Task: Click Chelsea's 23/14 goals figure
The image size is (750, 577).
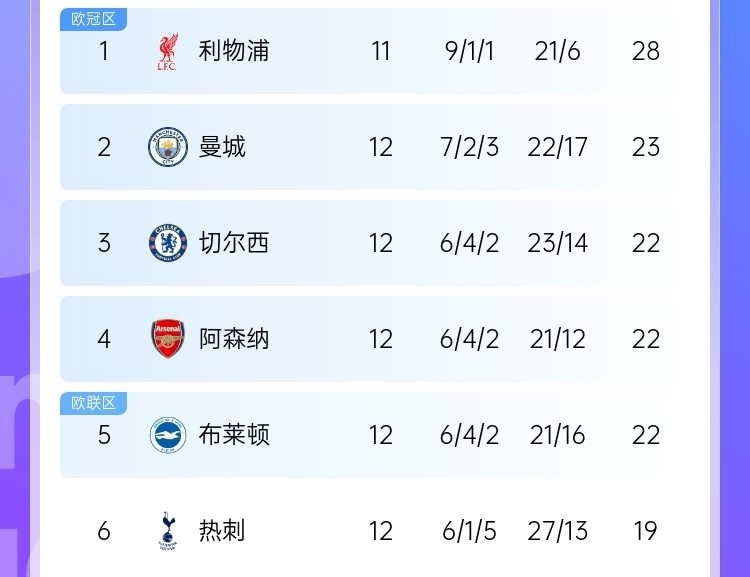Action: (557, 243)
